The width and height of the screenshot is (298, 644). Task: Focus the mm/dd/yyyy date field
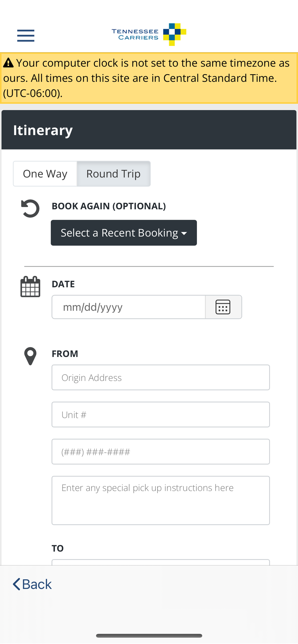click(128, 307)
